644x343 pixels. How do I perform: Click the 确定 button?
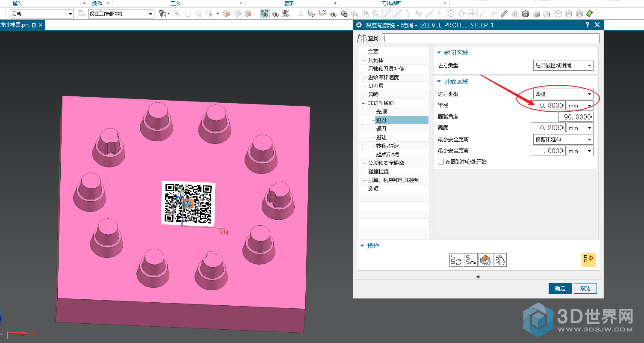point(560,288)
